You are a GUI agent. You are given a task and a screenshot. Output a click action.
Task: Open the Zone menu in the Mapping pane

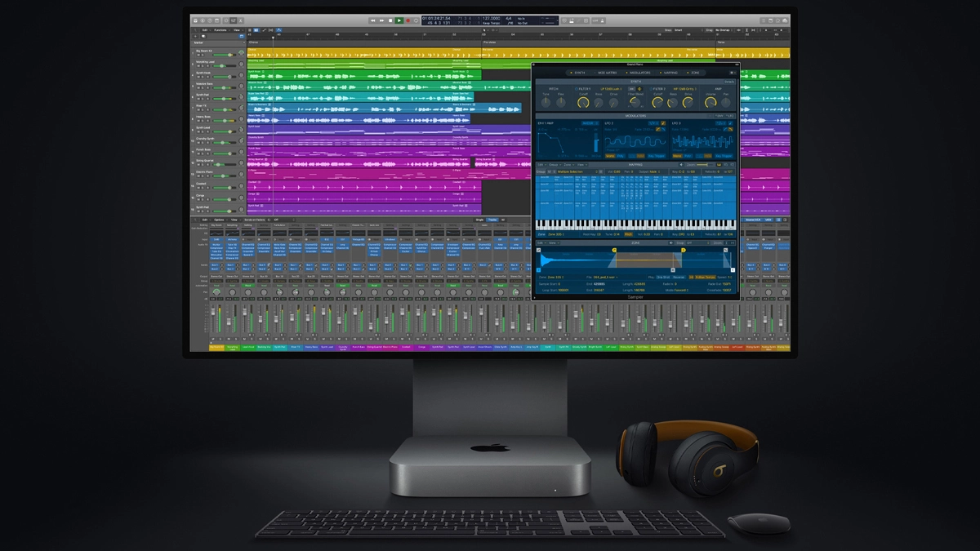569,165
